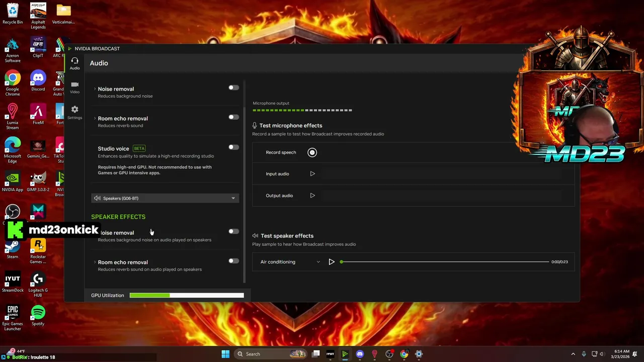644x362 pixels.
Task: Show hidden system tray icons chevron
Action: point(573,354)
